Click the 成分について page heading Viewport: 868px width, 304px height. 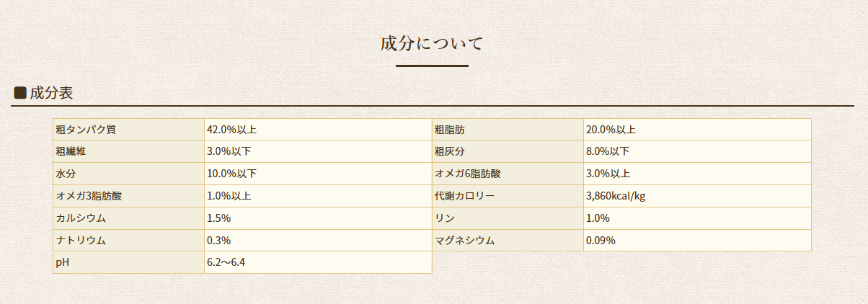click(x=432, y=43)
